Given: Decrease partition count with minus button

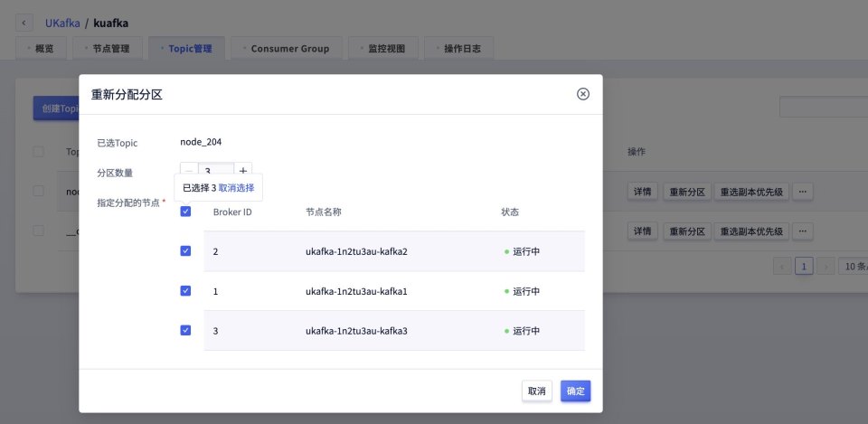Looking at the screenshot, I should tap(189, 171).
